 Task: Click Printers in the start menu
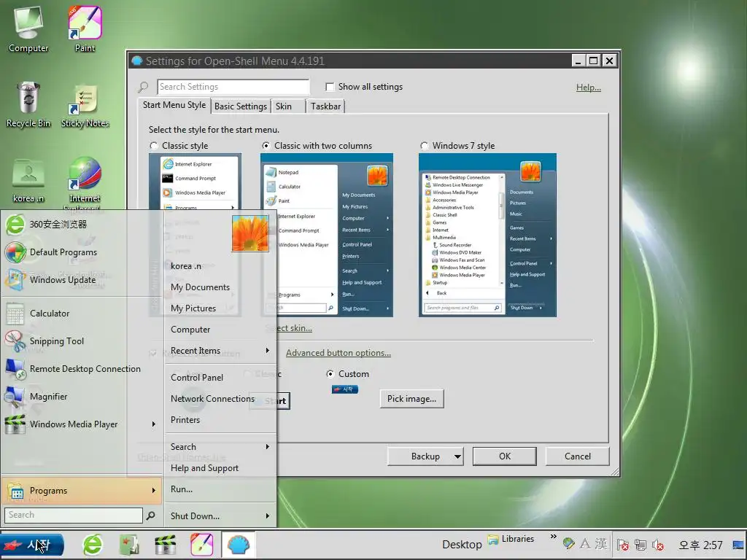(x=220, y=419)
